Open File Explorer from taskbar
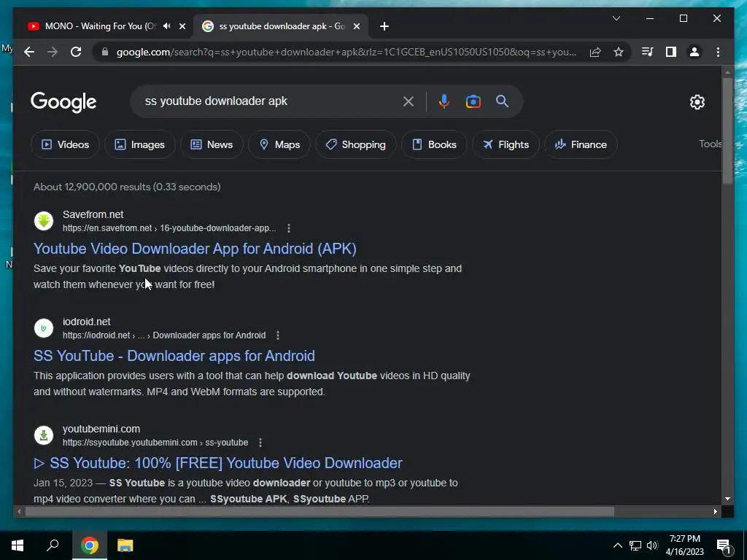The height and width of the screenshot is (560, 747). pyautogui.click(x=125, y=545)
